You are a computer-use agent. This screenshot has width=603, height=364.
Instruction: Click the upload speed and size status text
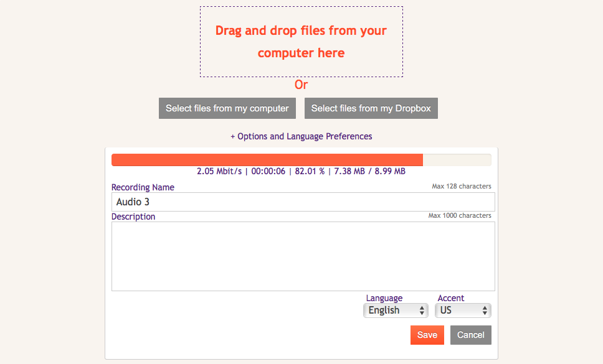(301, 171)
